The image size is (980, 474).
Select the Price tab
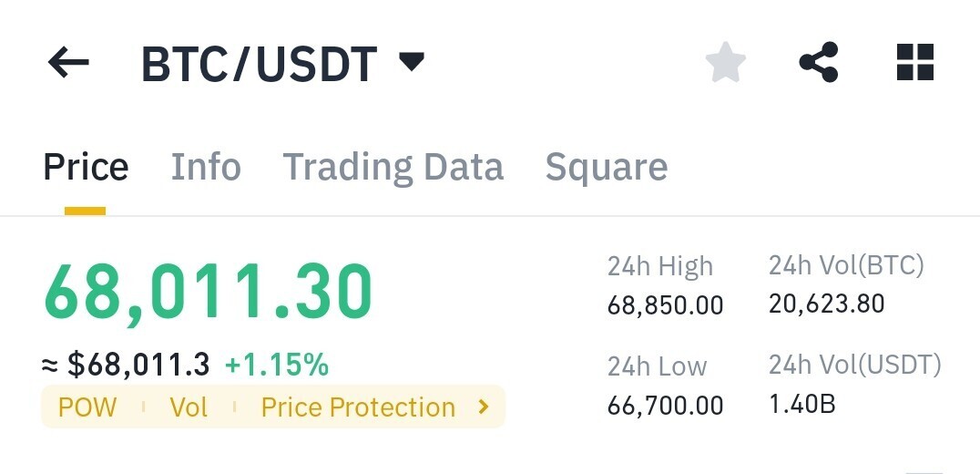coord(86,167)
